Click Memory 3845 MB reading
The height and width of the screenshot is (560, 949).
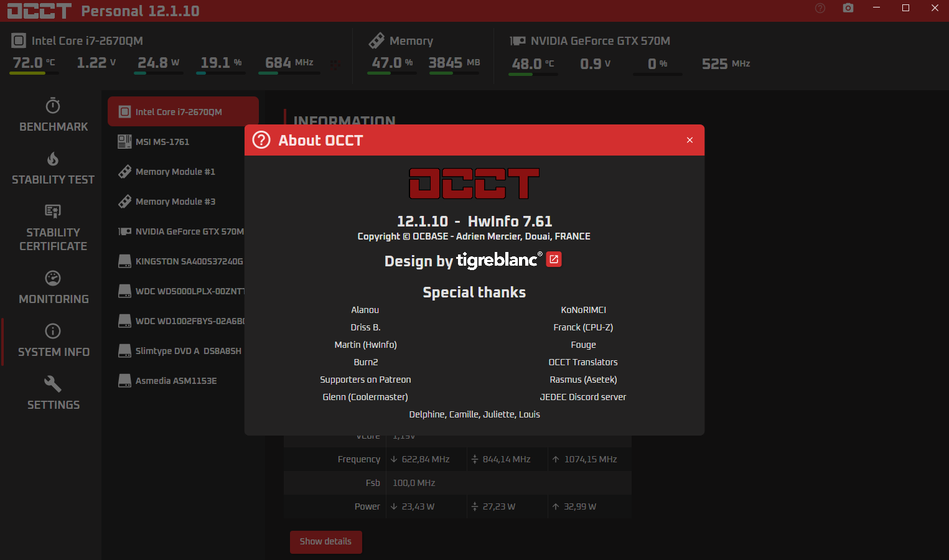click(454, 63)
